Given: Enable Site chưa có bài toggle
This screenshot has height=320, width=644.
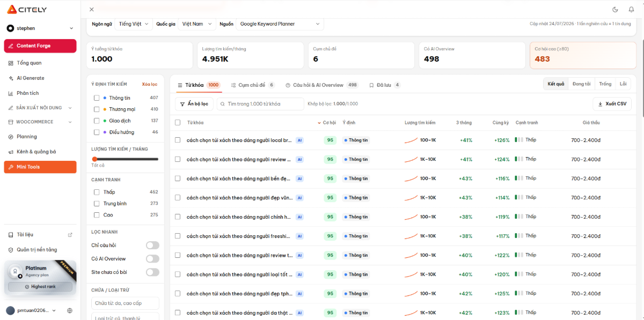Looking at the screenshot, I should pos(152,272).
